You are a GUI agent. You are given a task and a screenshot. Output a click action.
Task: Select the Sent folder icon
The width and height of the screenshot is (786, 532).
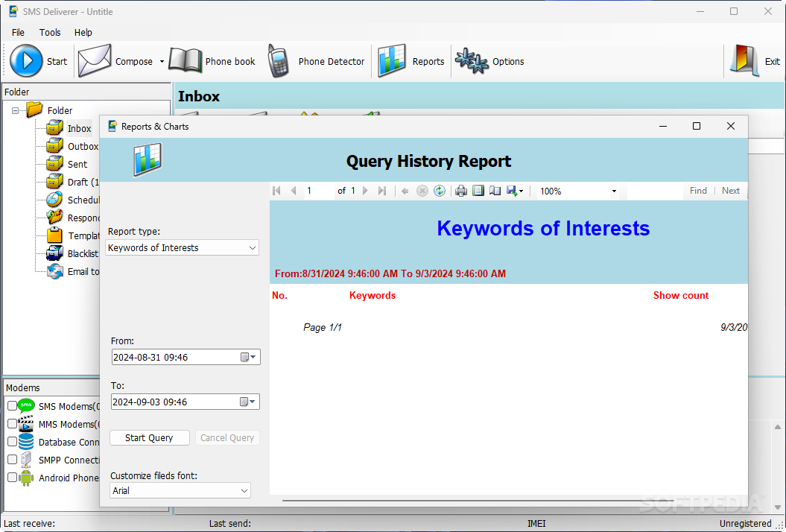[54, 164]
